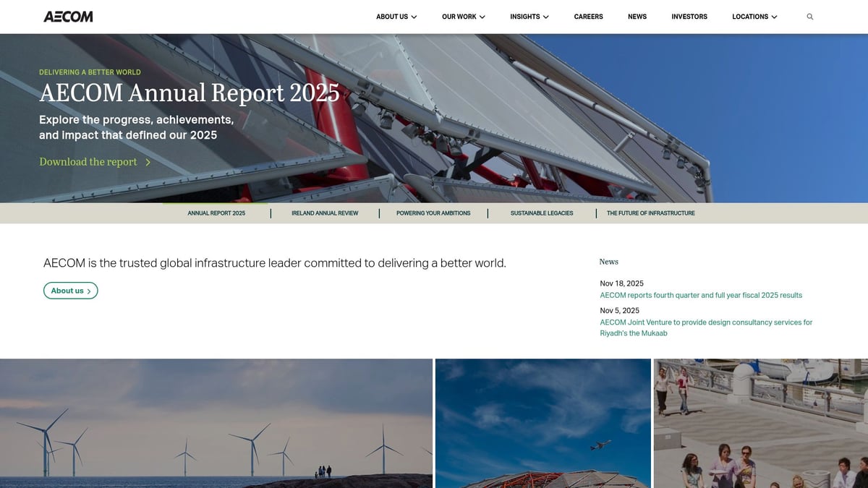Select the Sustainable Legacies tab
868x488 pixels.
pos(542,213)
